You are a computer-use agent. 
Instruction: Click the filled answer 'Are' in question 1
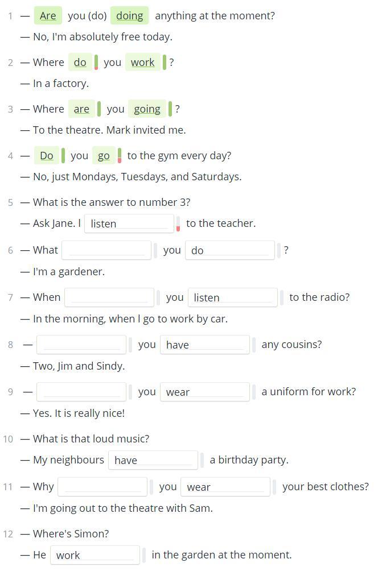pos(48,16)
